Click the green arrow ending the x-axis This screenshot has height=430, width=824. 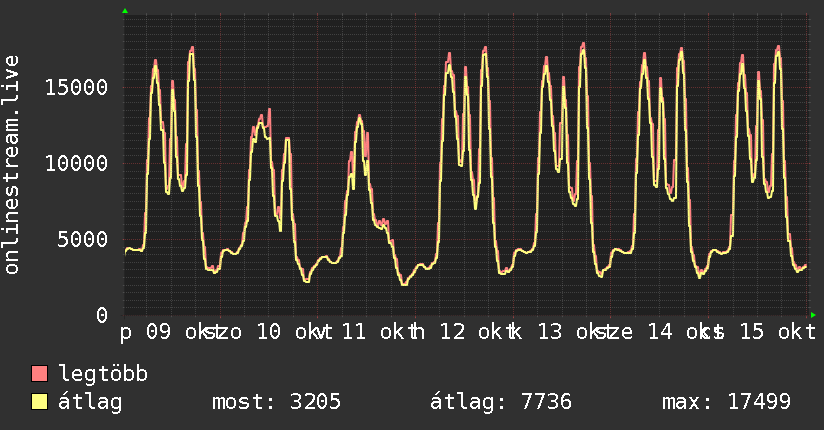[x=813, y=315]
